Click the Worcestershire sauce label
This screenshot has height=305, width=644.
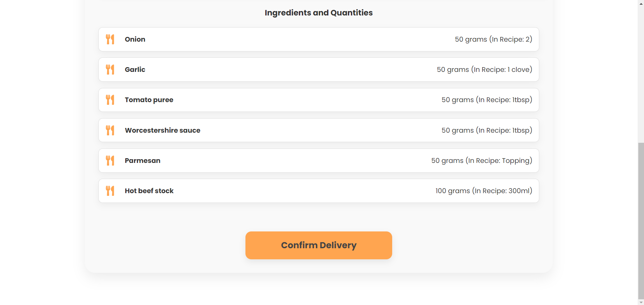163,130
